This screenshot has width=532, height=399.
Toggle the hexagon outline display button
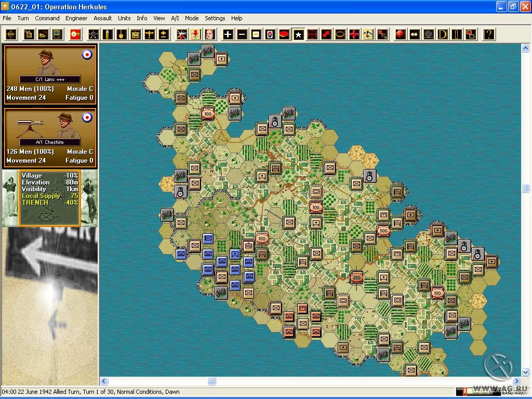pos(340,34)
